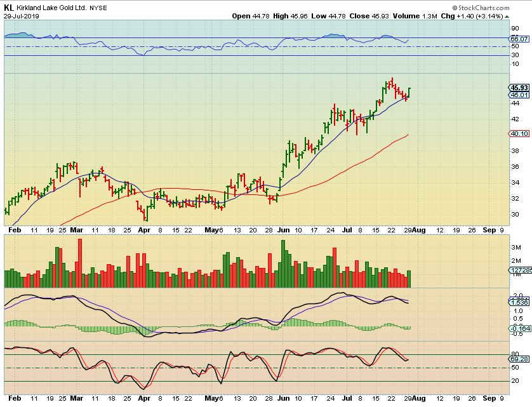532x407 pixels.
Task: Click the 29-Jul-2019 chart date
Action: point(22,16)
